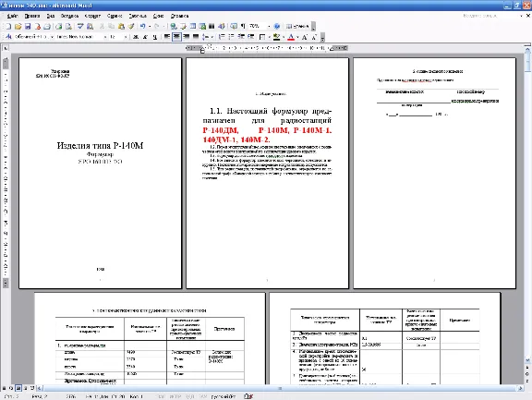Screen dimensions: 532x400
Task: Insert a table using the table icon
Action: [193, 26]
